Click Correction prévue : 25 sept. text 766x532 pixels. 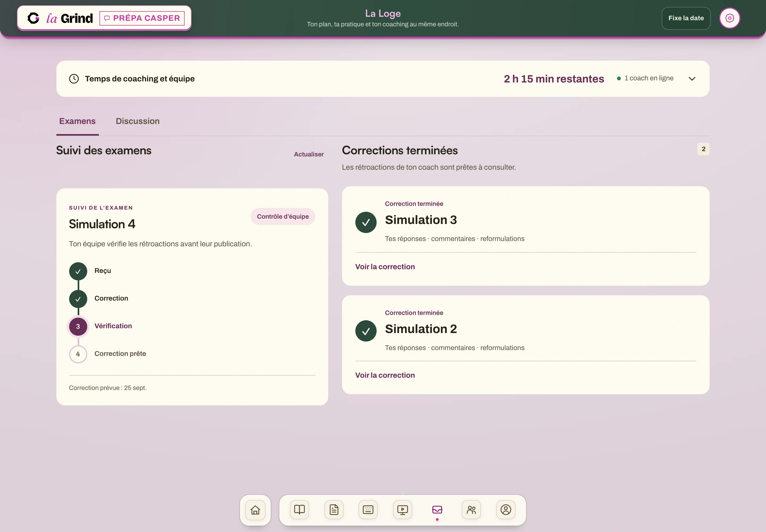pos(108,388)
